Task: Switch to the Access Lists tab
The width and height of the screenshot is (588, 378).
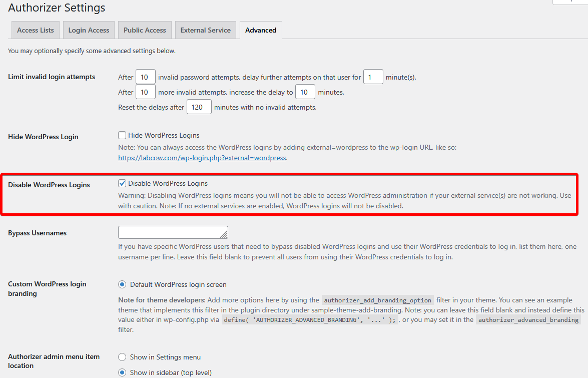Action: pyautogui.click(x=35, y=30)
